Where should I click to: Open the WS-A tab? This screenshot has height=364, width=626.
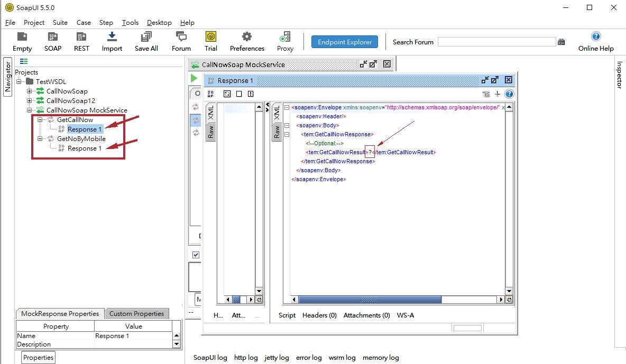(x=405, y=315)
